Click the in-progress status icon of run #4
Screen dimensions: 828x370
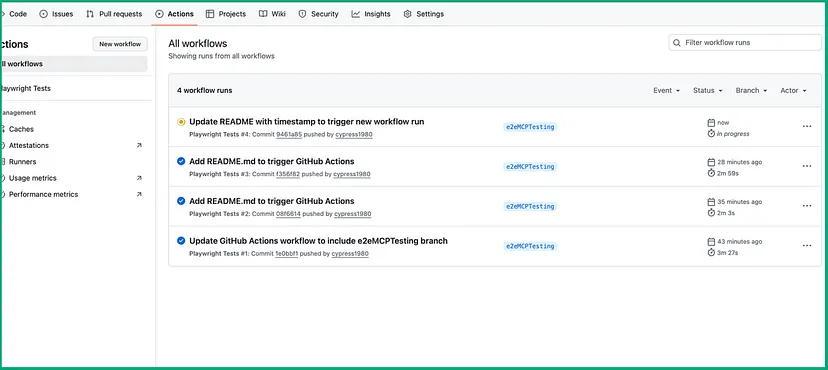click(181, 122)
